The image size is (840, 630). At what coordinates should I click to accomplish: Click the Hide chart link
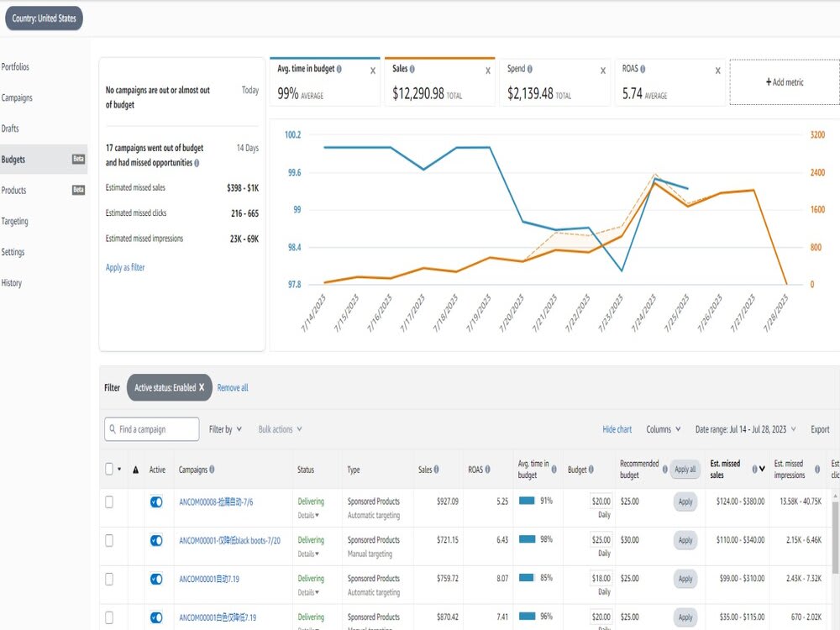pyautogui.click(x=617, y=429)
